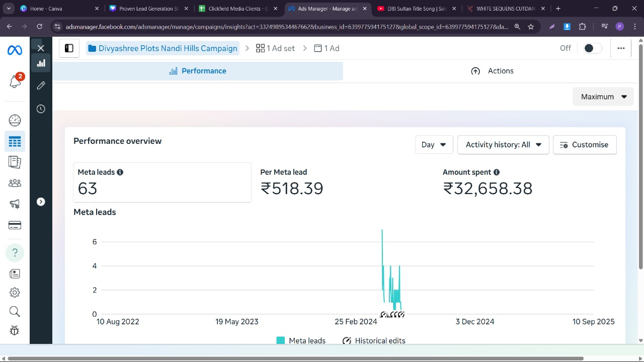Screen dimensions: 644x362
Task: Toggle the side panel layout button
Action: (69, 48)
